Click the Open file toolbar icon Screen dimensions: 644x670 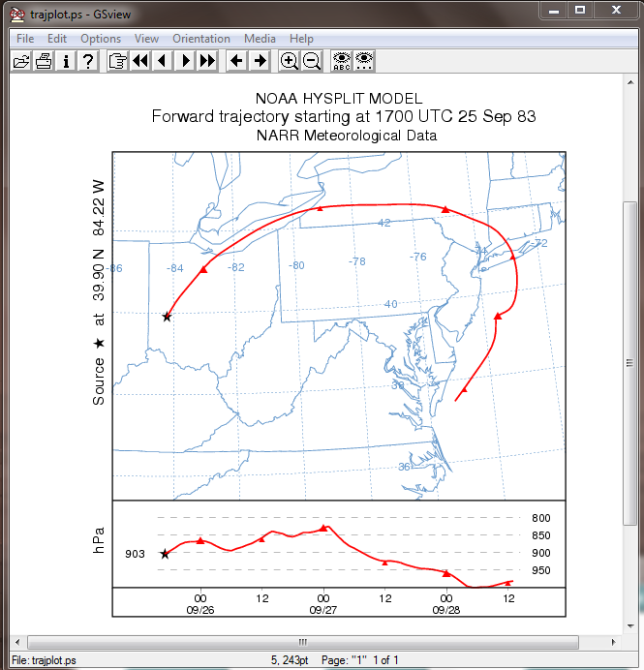pyautogui.click(x=21, y=61)
